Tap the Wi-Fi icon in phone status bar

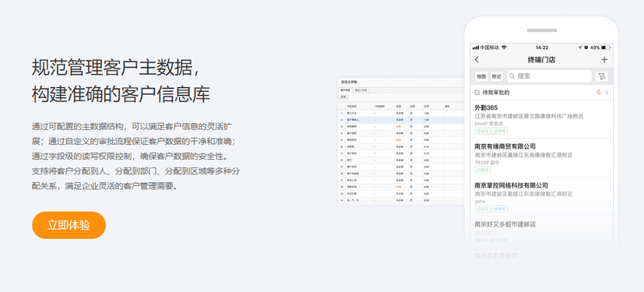[504, 47]
